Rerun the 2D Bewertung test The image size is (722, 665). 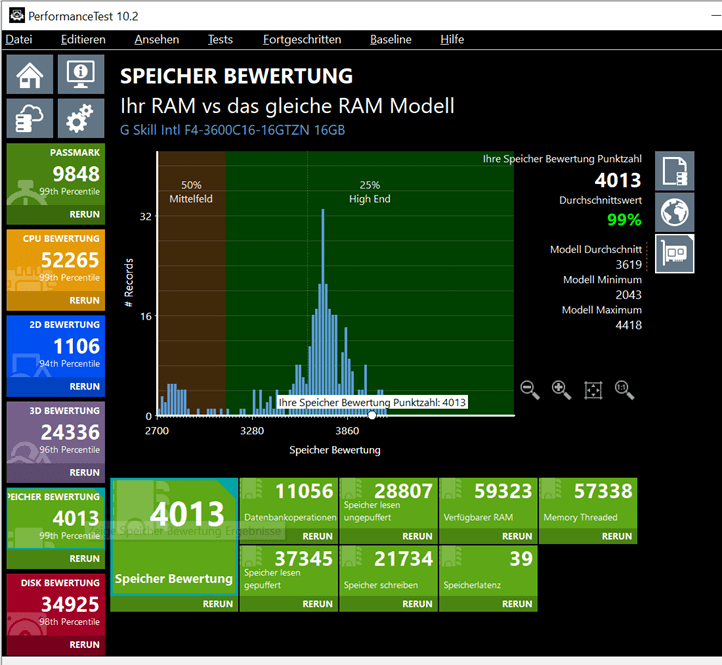point(84,386)
